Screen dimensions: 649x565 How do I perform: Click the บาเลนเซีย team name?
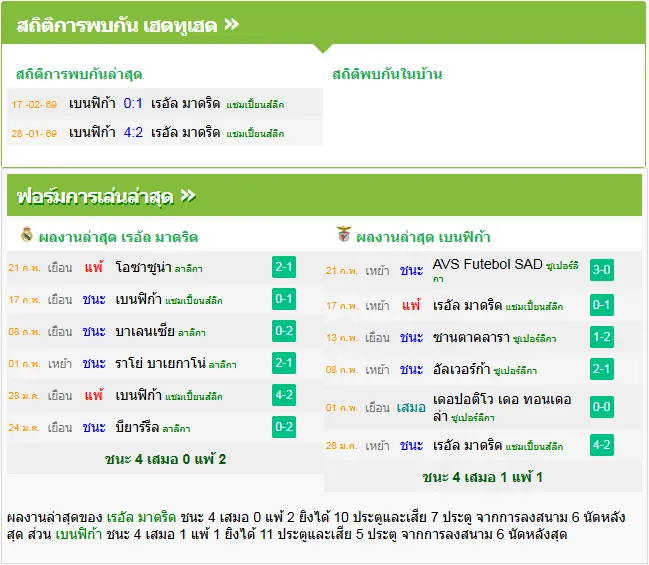tap(145, 331)
